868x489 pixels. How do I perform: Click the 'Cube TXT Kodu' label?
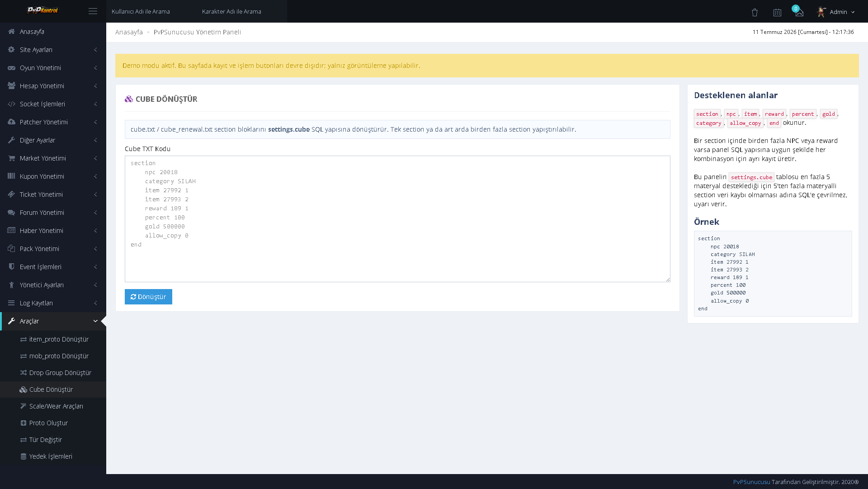(147, 149)
